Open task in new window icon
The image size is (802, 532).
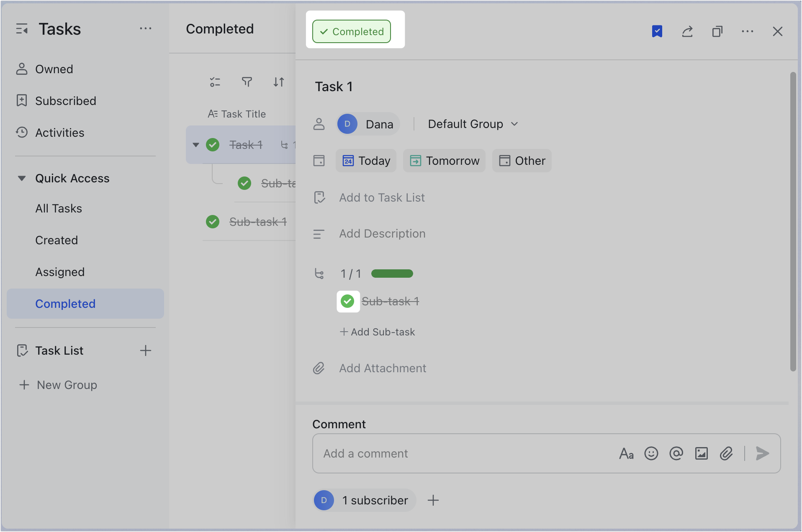[x=717, y=31]
